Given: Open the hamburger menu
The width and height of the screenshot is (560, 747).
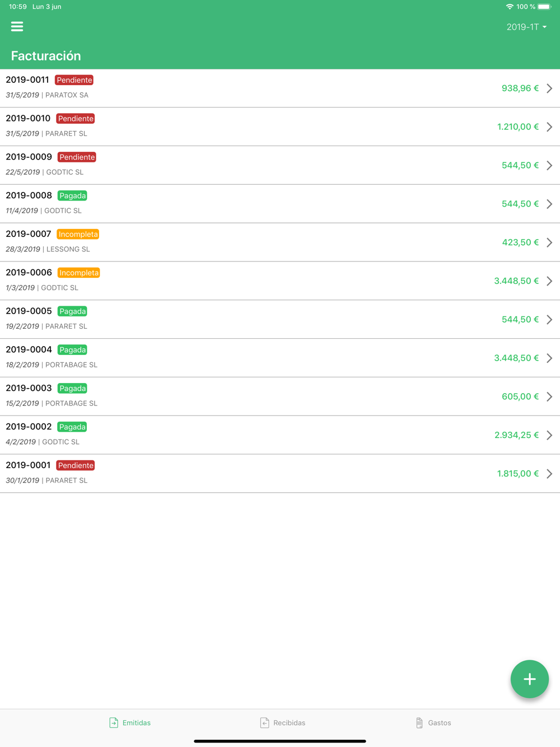Looking at the screenshot, I should 17,26.
